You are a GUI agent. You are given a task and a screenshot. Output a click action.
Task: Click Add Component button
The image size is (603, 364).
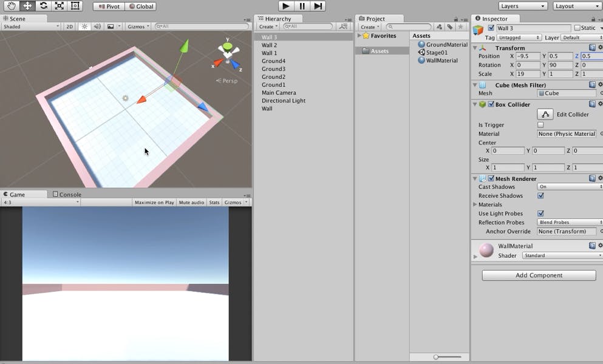(x=539, y=275)
